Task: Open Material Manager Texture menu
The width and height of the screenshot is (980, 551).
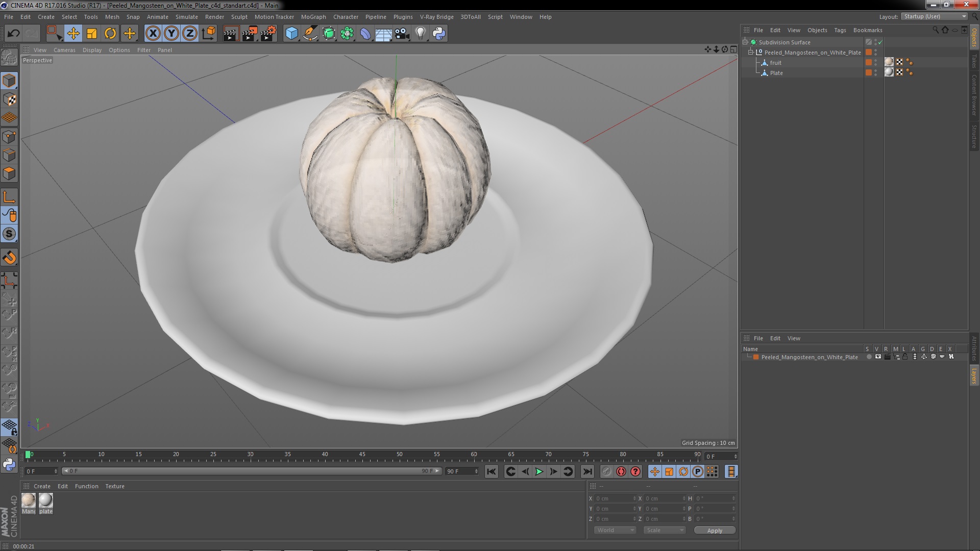Action: click(x=115, y=486)
